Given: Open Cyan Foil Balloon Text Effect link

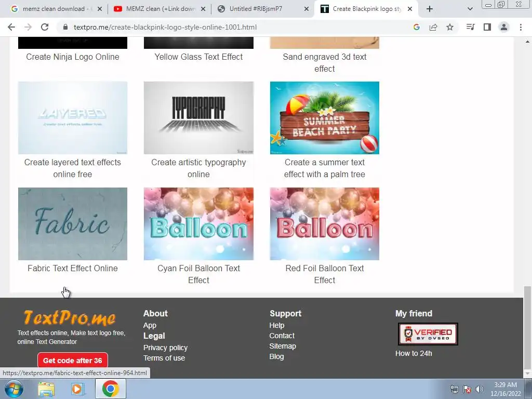Looking at the screenshot, I should (x=198, y=274).
